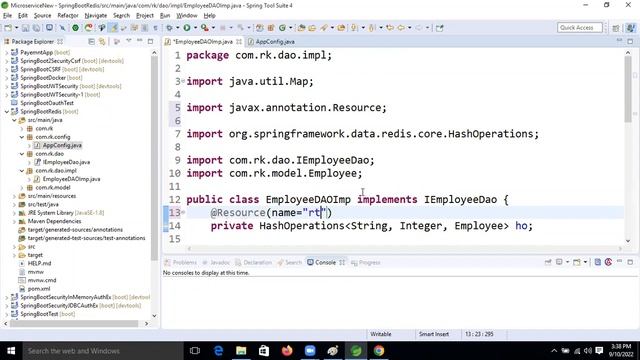Image resolution: width=640 pixels, height=360 pixels.
Task: Click the Windows taskbar search box
Action: pyautogui.click(x=102, y=351)
